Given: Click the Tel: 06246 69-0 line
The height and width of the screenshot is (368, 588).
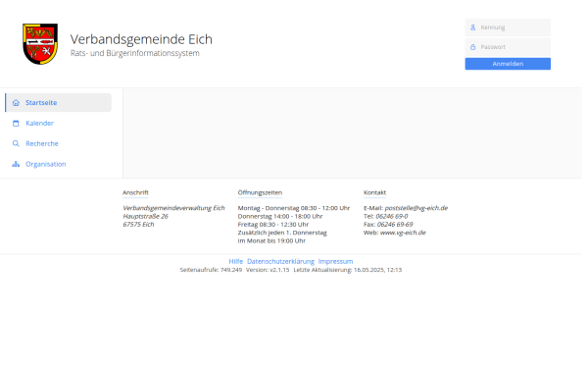Looking at the screenshot, I should click(x=385, y=216).
